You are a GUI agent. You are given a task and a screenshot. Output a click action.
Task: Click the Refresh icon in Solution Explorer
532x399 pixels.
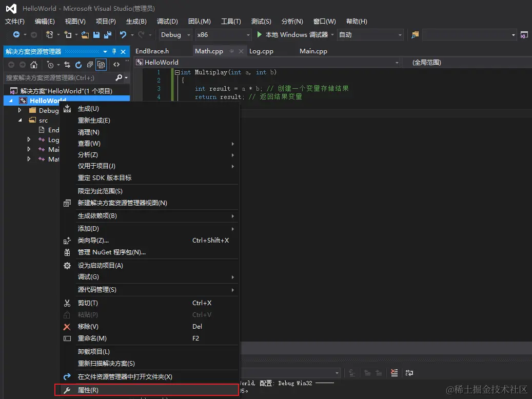(x=78, y=65)
